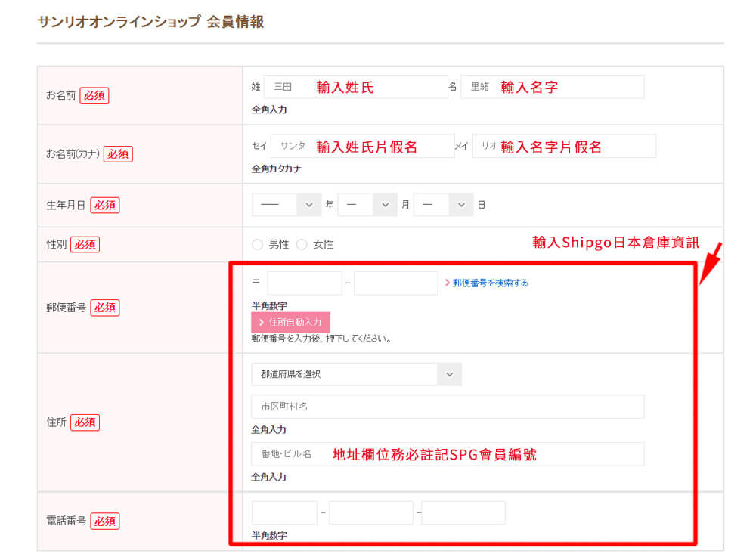Focus the メイ katakana given name field
Screen dimensions: 756x557
pos(564,146)
